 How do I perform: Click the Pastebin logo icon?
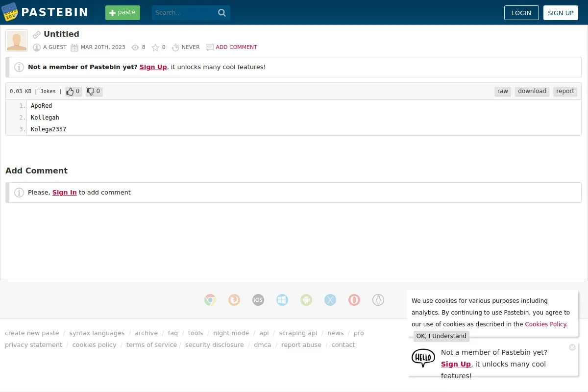point(10,12)
